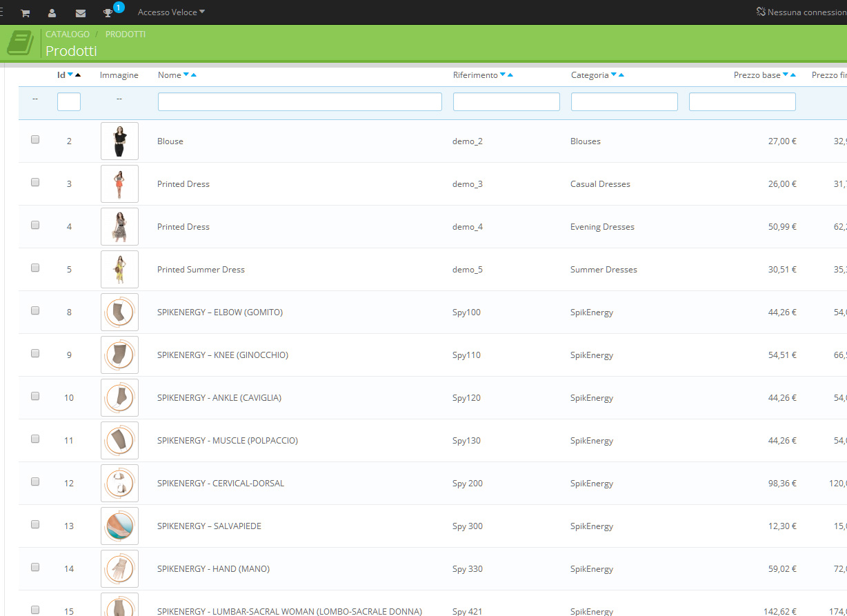Click SPIKENERGY - ANKLE (CAVIGLIA) name
The height and width of the screenshot is (616, 847).
219,397
